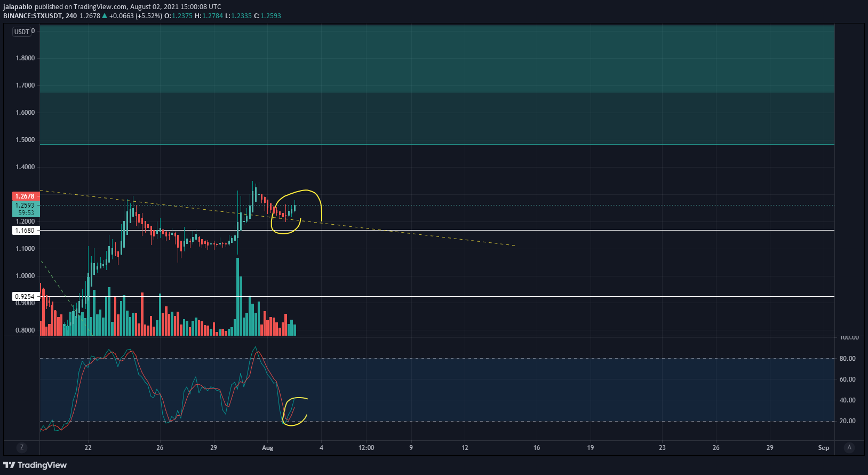Click the close value C:1.2593
The width and height of the screenshot is (868, 475).
tap(267, 16)
